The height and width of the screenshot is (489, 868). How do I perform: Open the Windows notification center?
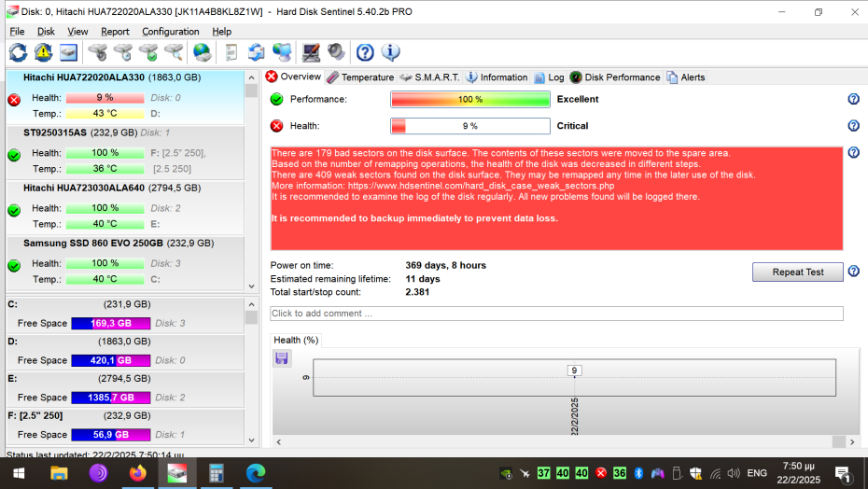coord(842,474)
